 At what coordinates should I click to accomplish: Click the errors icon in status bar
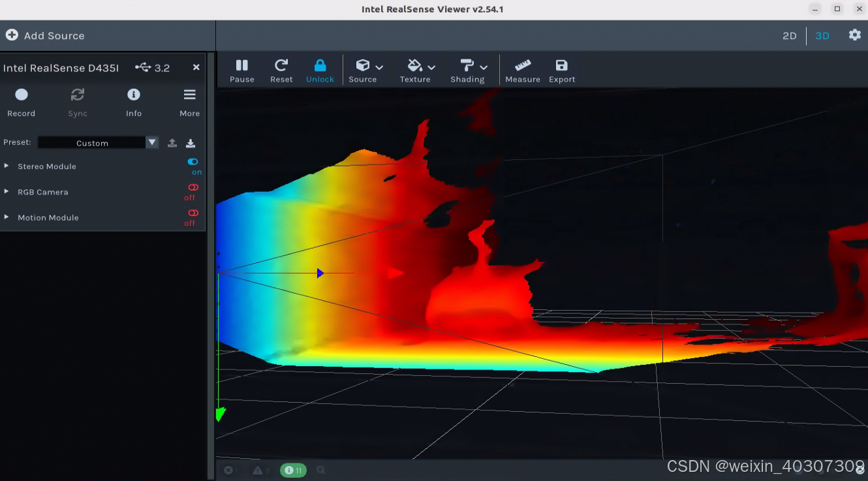[x=228, y=470]
